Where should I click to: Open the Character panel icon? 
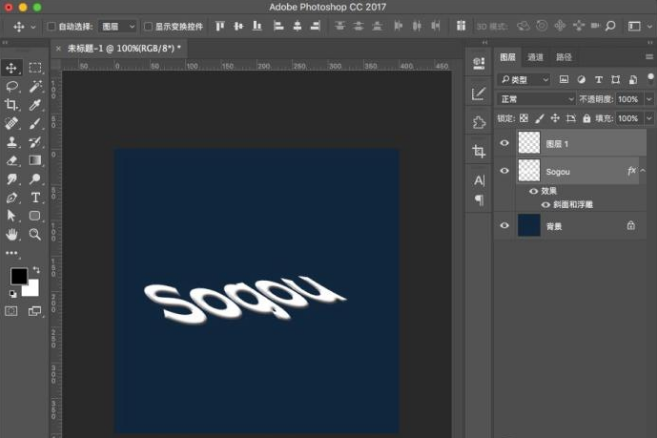[x=479, y=180]
